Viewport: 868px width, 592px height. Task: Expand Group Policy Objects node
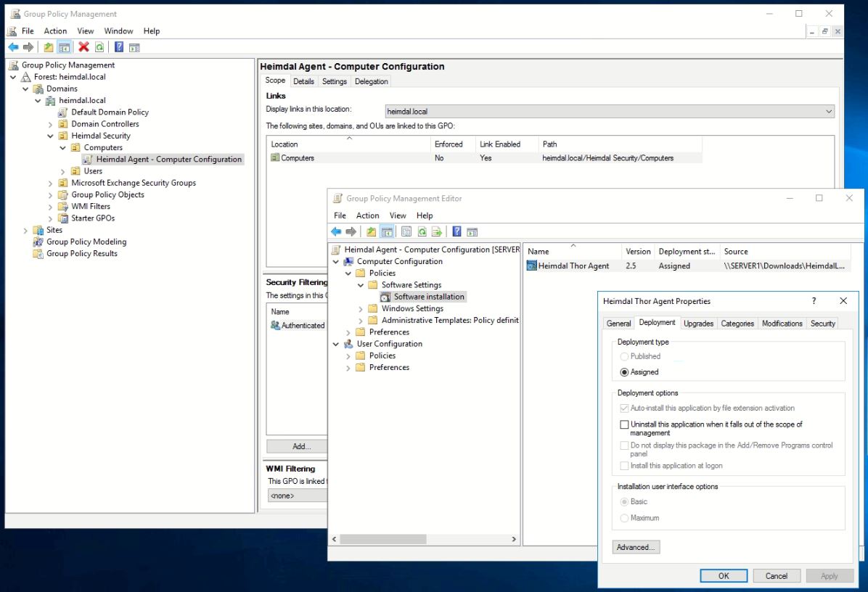coord(50,195)
